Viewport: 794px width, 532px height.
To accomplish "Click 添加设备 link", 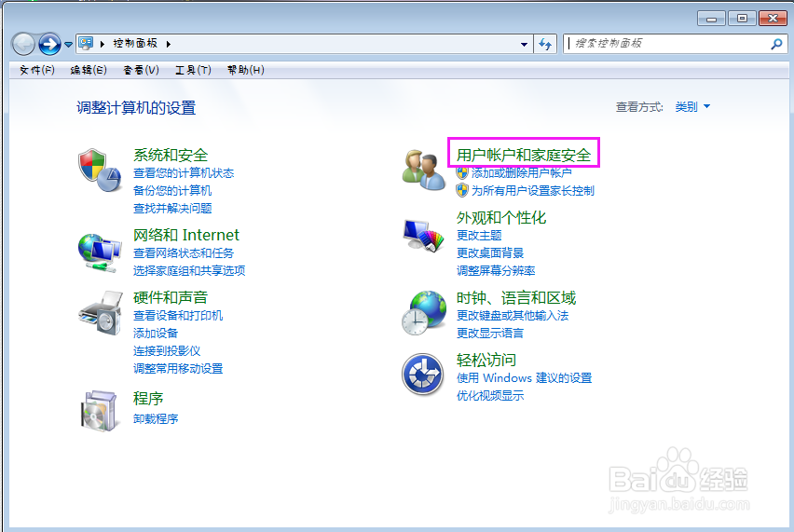I will click(156, 333).
